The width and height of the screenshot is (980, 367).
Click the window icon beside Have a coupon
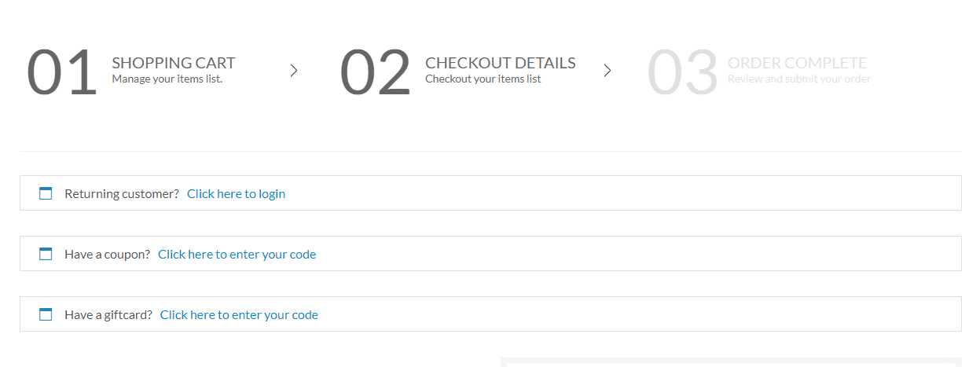pyautogui.click(x=46, y=254)
